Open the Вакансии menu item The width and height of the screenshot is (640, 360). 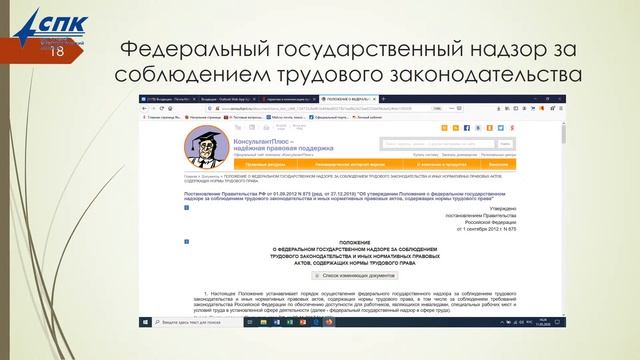pyautogui.click(x=498, y=164)
